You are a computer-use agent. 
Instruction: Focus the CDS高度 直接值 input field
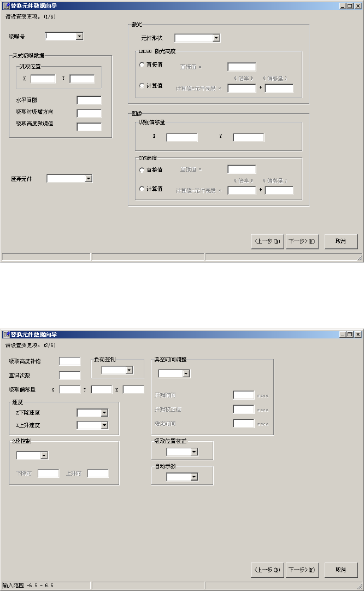point(242,169)
